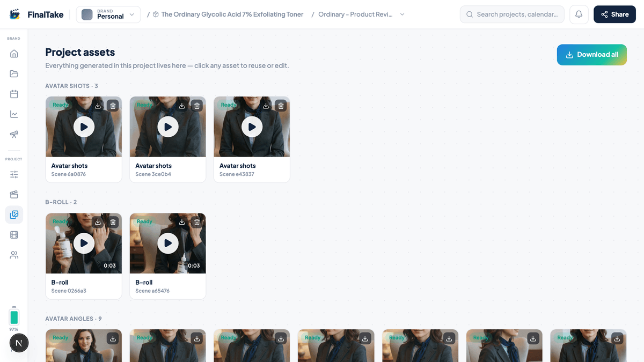Image resolution: width=644 pixels, height=362 pixels.
Task: Click the FinalTake logo
Action: click(x=36, y=14)
